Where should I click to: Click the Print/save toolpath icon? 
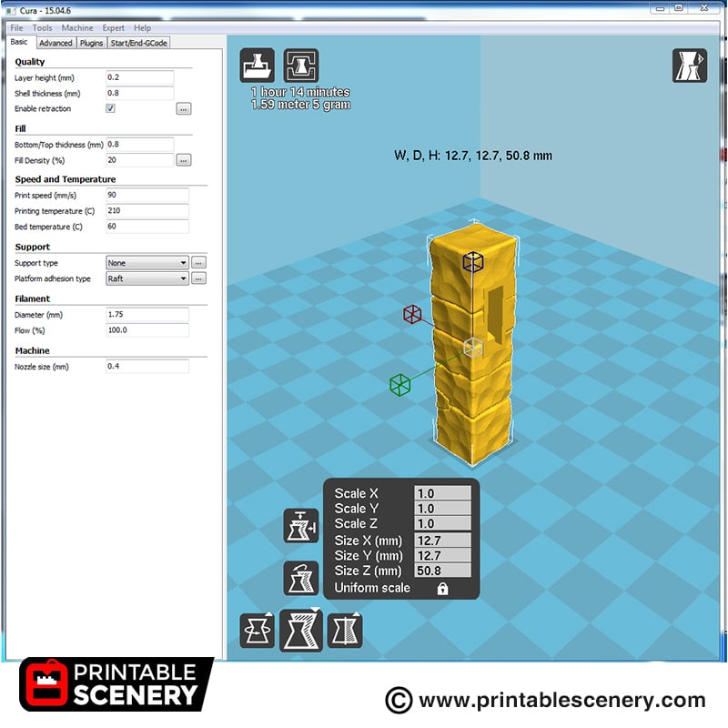301,66
